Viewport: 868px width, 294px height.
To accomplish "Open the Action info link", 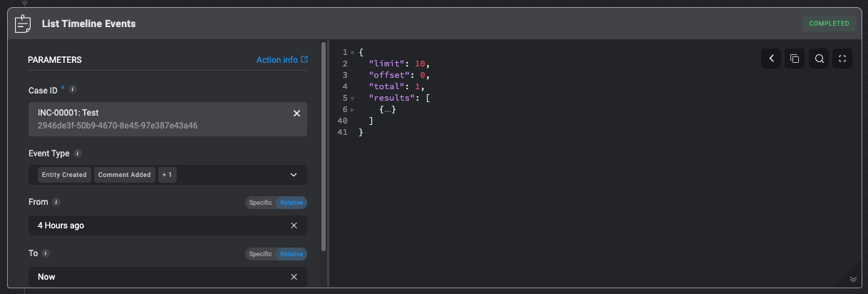I will click(282, 60).
